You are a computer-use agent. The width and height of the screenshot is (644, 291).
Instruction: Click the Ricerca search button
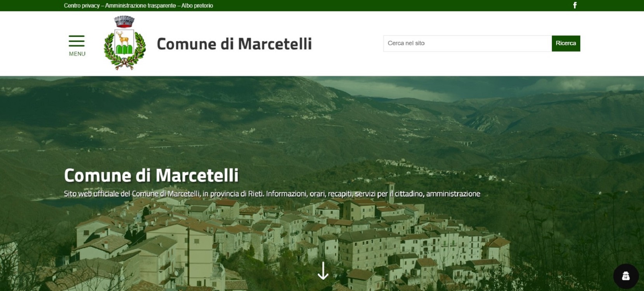566,43
